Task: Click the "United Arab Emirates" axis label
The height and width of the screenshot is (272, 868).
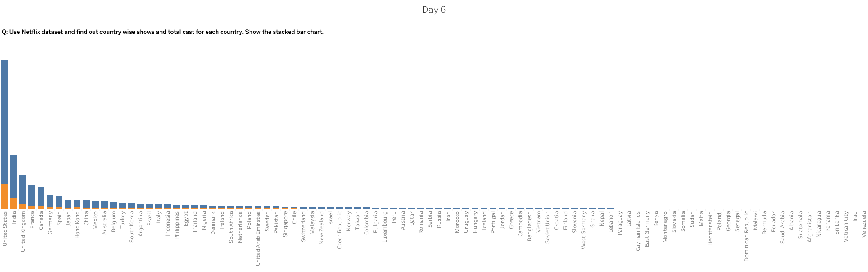Action: pos(258,239)
